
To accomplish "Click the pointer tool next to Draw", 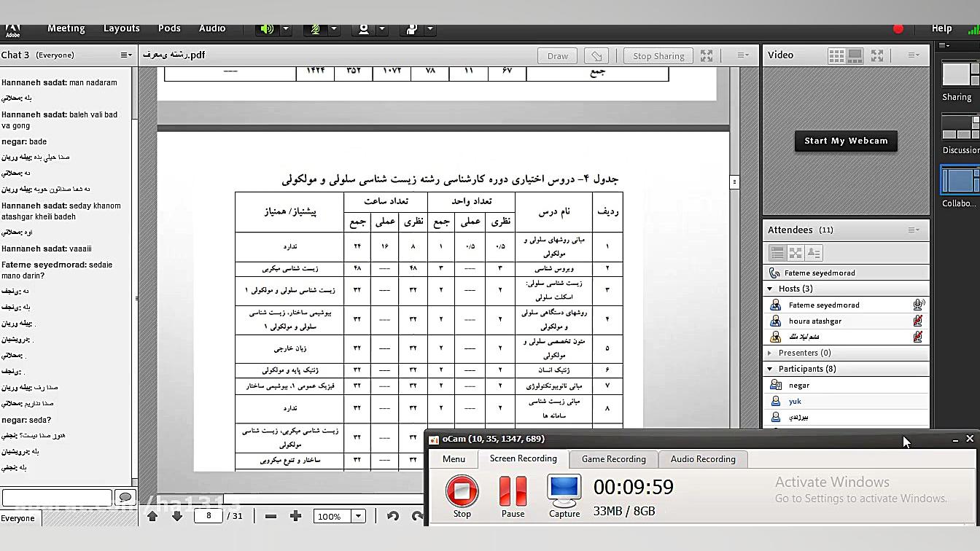I will click(x=596, y=56).
